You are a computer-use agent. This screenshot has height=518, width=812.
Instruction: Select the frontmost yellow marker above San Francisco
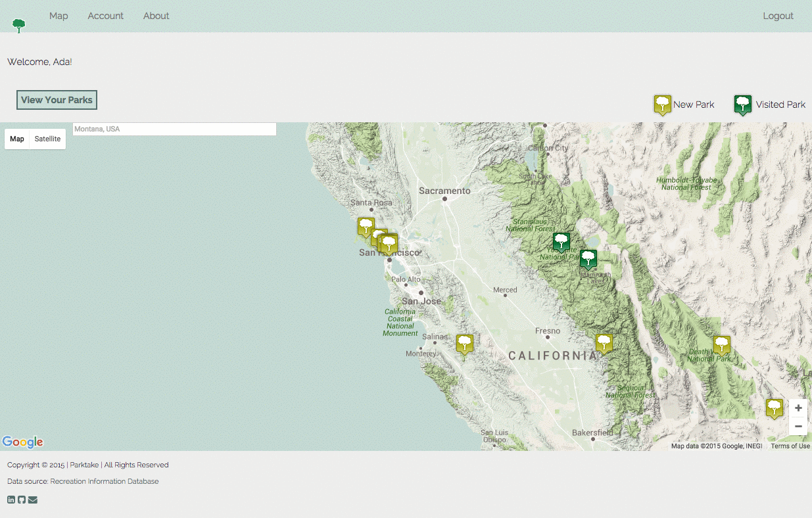tap(389, 245)
